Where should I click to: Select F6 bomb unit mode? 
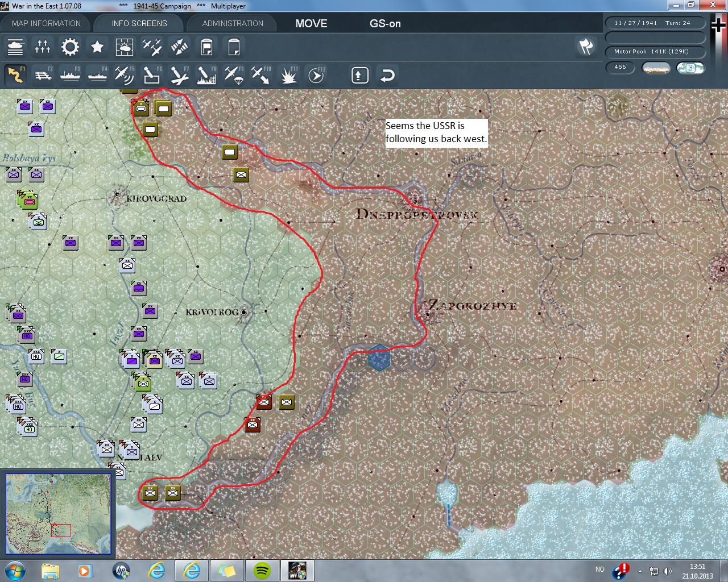tap(152, 75)
